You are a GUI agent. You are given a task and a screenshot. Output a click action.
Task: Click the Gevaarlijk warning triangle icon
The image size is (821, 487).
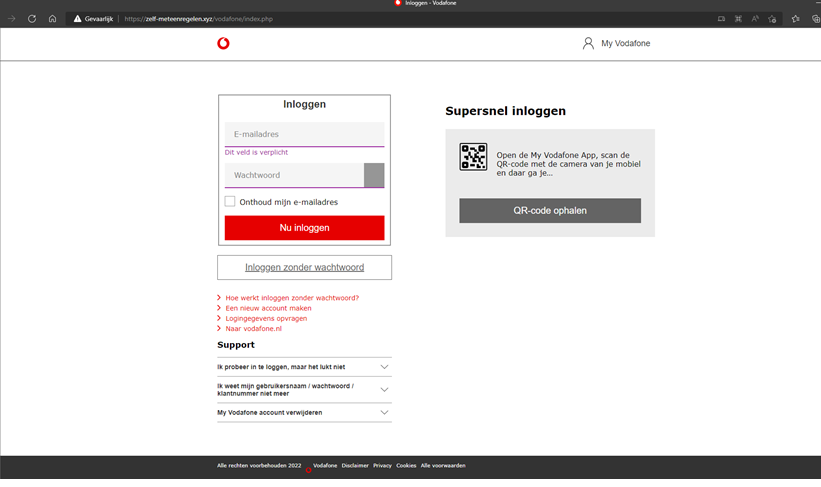click(x=77, y=19)
